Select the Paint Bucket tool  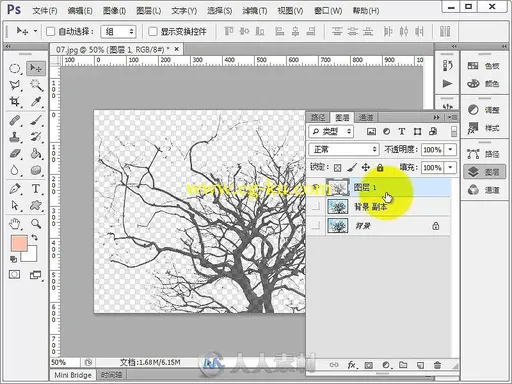pos(36,154)
